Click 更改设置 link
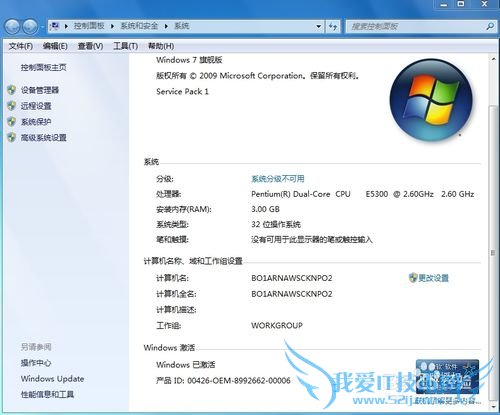The width and height of the screenshot is (500, 415). (x=433, y=278)
